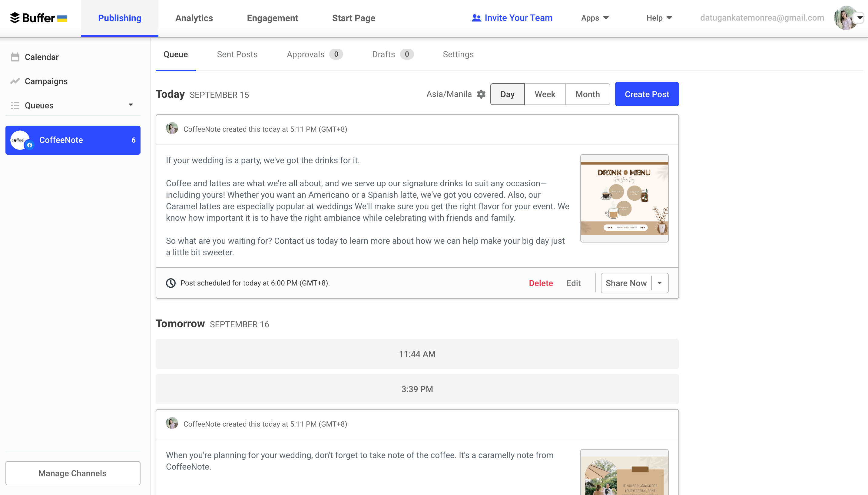Select the Queue tab
This screenshot has width=868, height=495.
pos(176,54)
